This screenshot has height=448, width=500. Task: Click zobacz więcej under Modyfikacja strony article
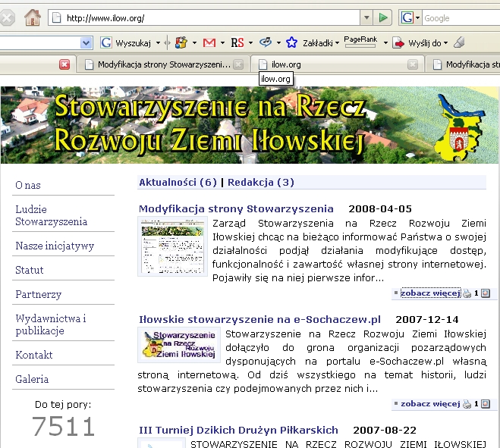[430, 293]
